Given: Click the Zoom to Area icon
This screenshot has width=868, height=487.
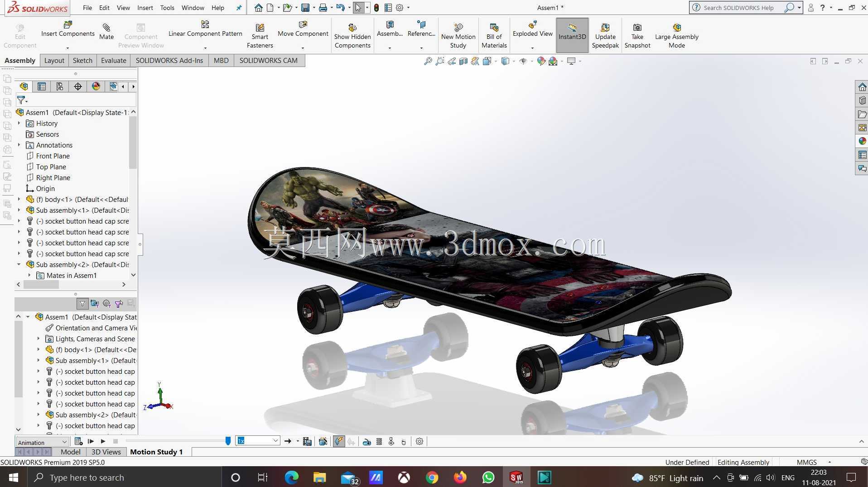Looking at the screenshot, I should click(x=439, y=61).
